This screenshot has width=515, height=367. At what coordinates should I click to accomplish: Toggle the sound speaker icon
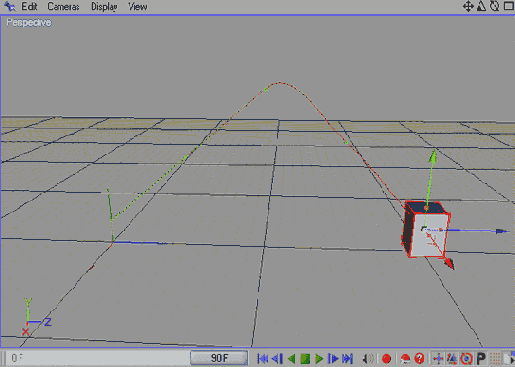(368, 359)
